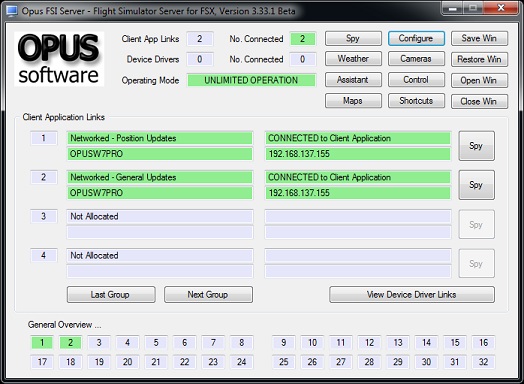Screen dimensions: 524x384
Task: Click IP 192.168.137.155 for link 1
Action: click(x=358, y=154)
